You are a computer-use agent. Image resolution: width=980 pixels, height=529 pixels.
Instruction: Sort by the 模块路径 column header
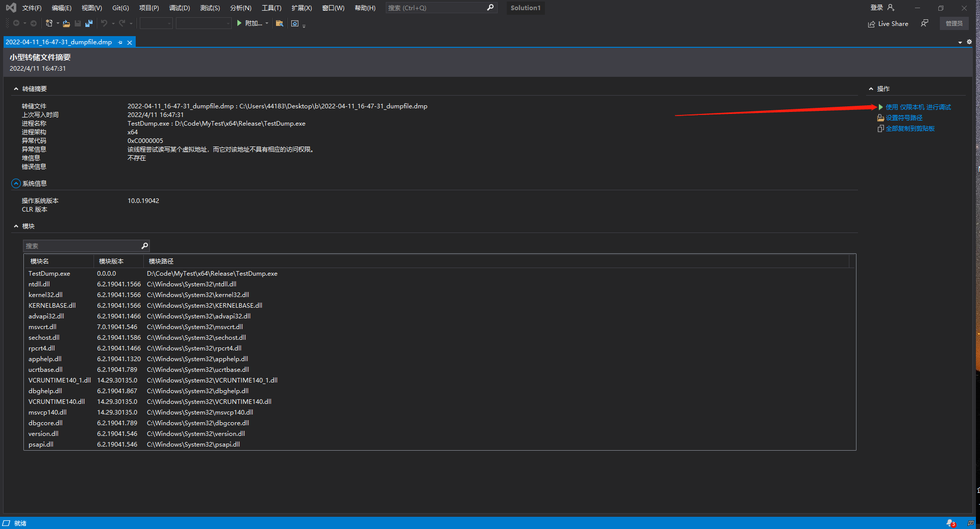(496, 261)
